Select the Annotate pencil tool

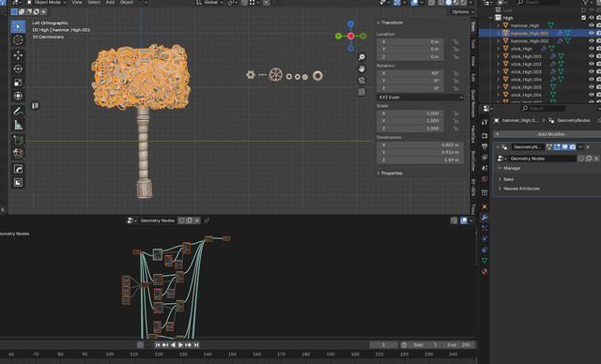click(x=18, y=111)
